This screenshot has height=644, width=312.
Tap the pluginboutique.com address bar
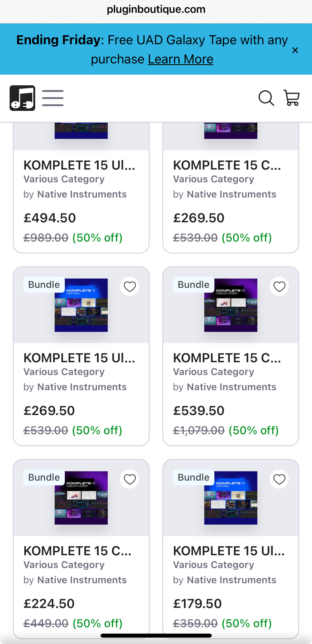click(156, 10)
